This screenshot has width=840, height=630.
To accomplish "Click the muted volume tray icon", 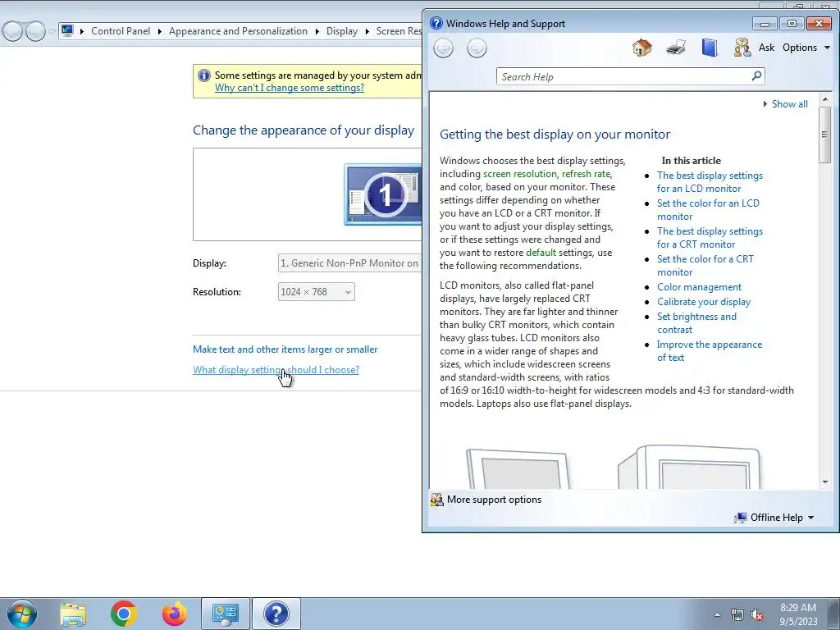I will click(757, 615).
